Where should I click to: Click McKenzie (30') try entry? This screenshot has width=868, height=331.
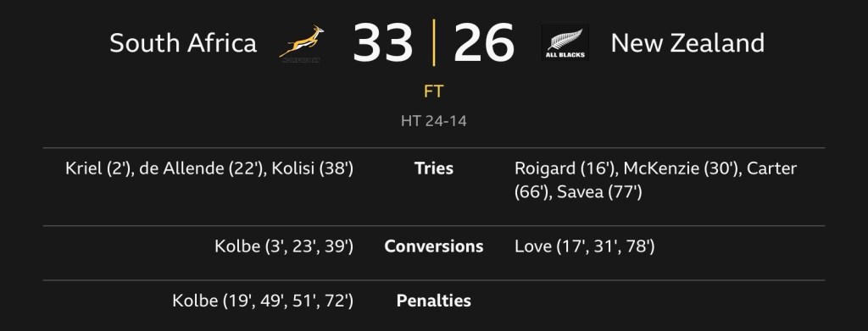pos(681,168)
